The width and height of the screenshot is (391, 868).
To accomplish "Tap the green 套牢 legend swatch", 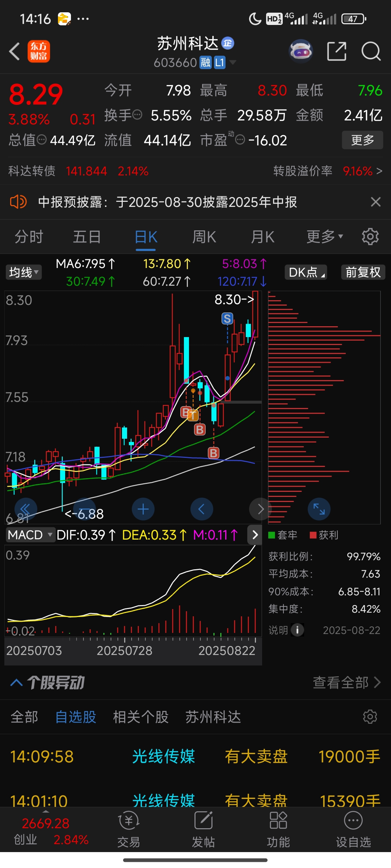I will 272,535.
